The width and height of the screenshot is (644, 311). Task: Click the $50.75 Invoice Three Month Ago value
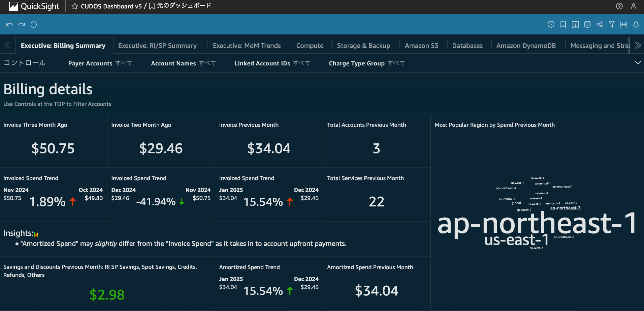click(53, 148)
